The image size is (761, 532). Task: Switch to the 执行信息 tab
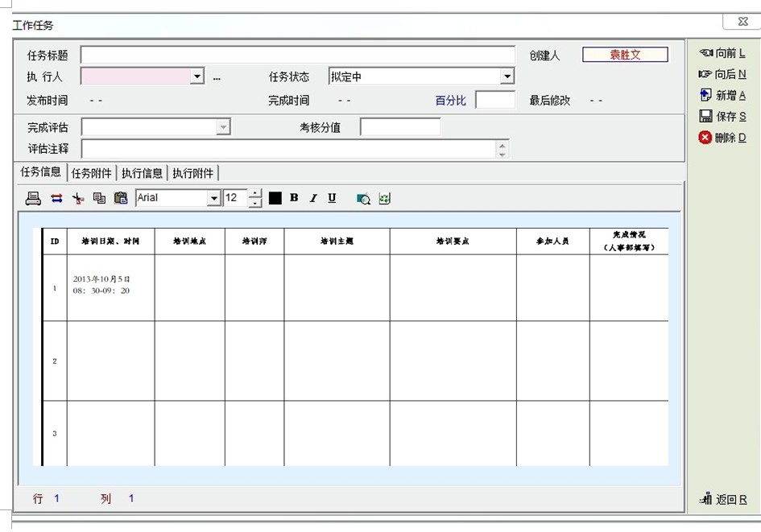(x=142, y=173)
